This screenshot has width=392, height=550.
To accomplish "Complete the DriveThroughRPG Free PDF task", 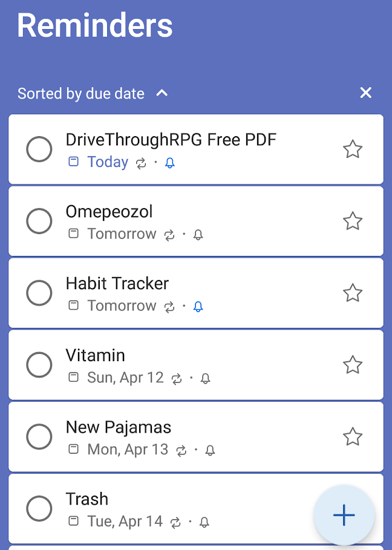I will (39, 149).
